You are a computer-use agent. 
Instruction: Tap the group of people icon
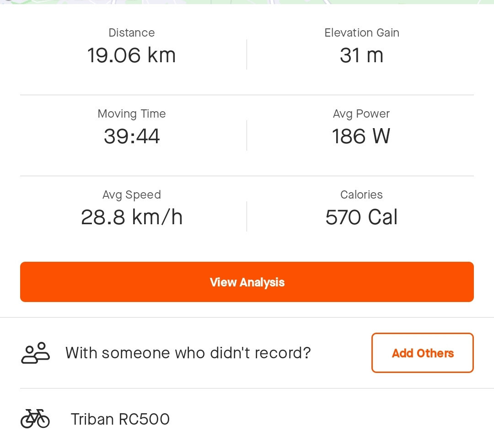tap(35, 353)
